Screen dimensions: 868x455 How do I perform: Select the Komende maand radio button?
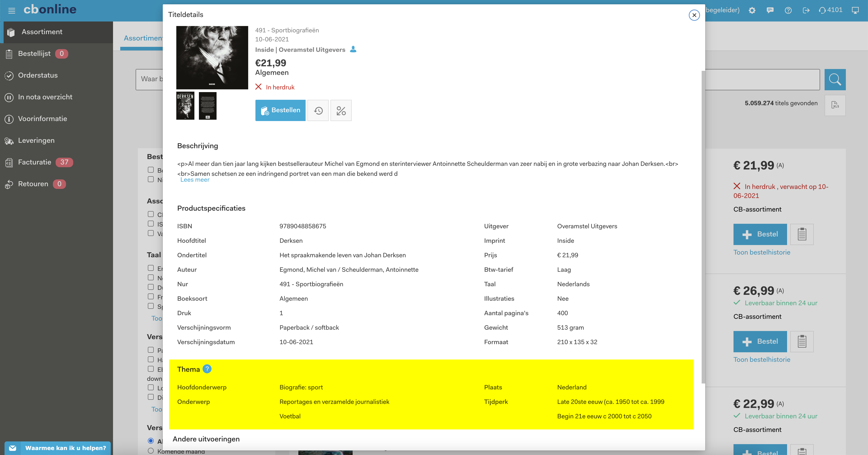[151, 451]
